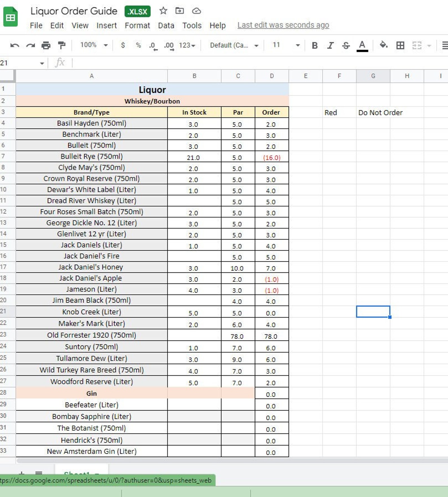Open the Borders tool
This screenshot has width=448, height=497.
point(400,45)
